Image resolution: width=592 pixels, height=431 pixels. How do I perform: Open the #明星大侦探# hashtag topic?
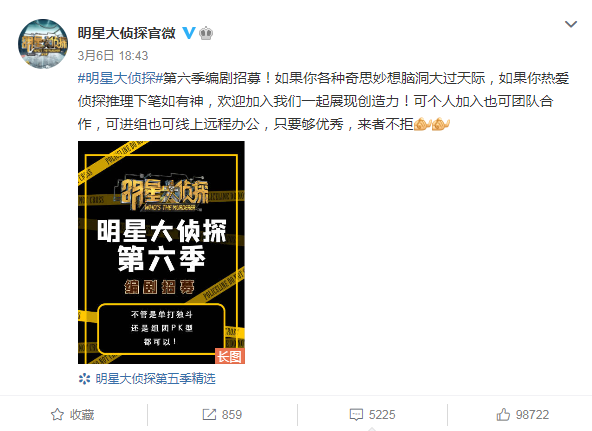120,78
